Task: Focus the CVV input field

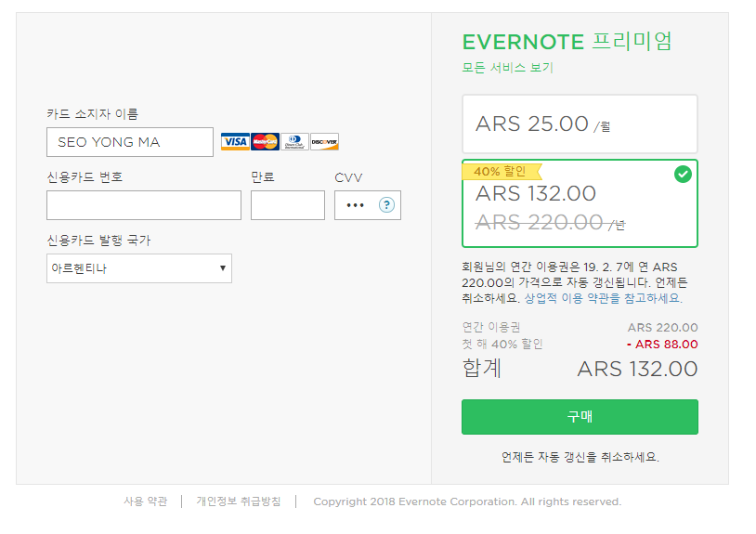Action: pyautogui.click(x=356, y=205)
